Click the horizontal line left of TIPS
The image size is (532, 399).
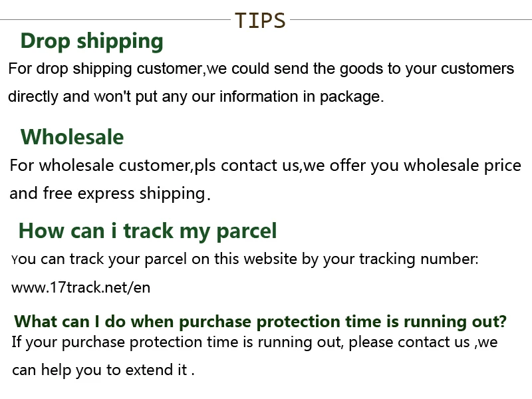click(115, 20)
